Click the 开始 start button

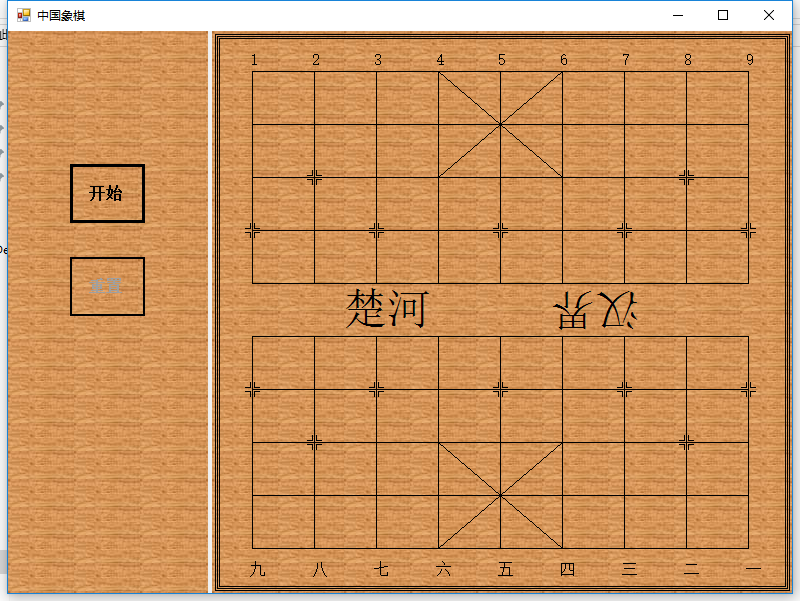107,193
